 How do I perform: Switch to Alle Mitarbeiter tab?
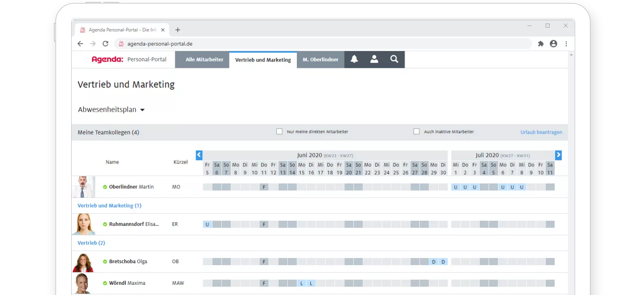click(204, 60)
